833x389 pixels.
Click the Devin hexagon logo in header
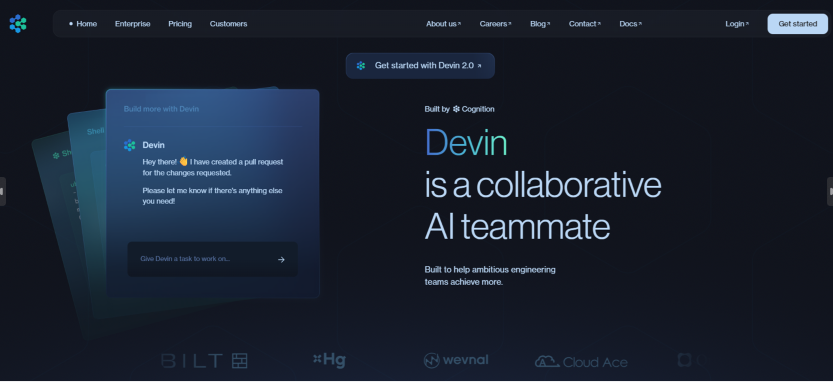18,24
